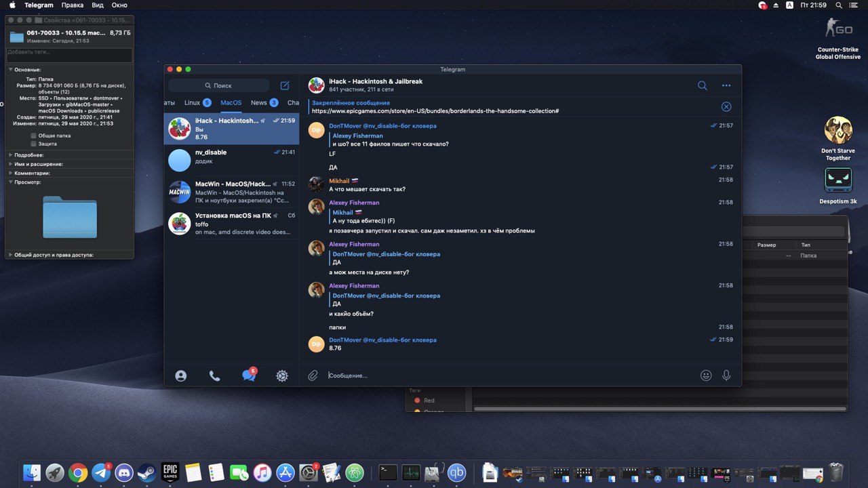
Task: Click the iHack group avatar in chat header
Action: [316, 85]
